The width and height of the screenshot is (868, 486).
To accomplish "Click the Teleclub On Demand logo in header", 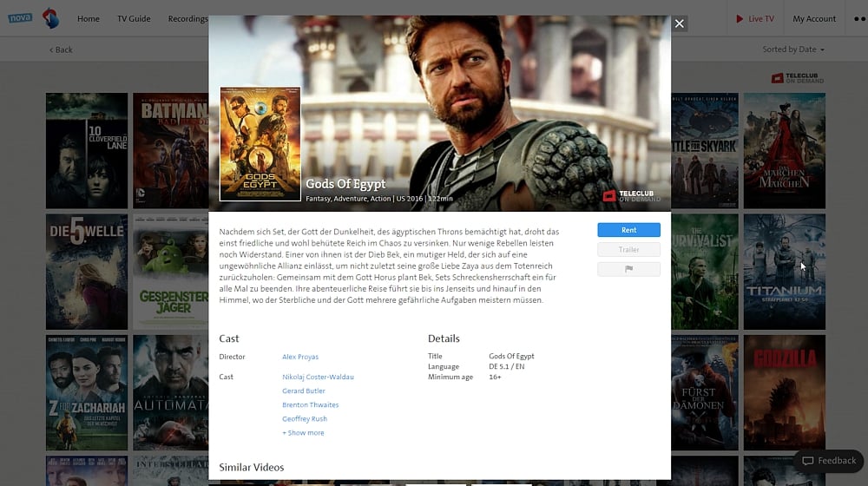I will click(x=797, y=78).
